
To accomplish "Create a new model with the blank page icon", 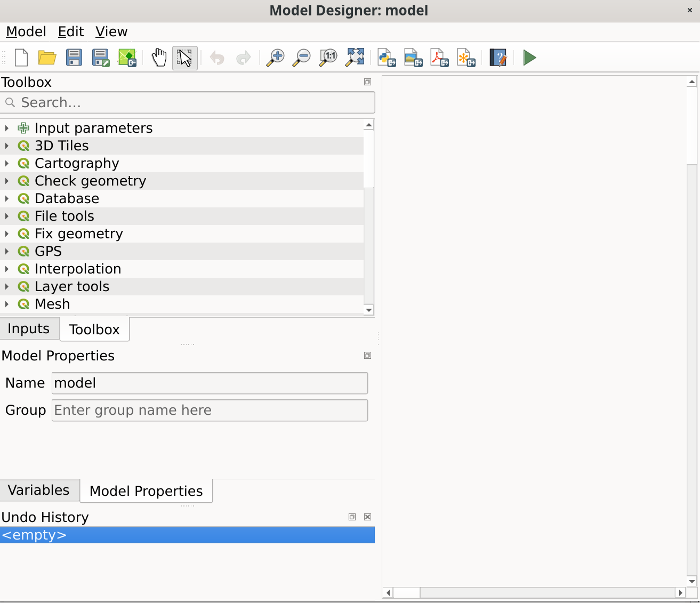I will tap(21, 58).
